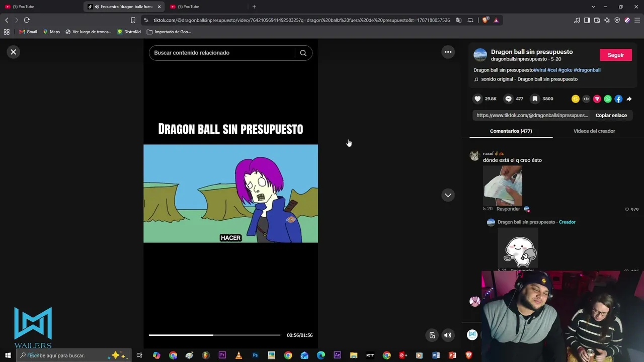Seek on the video progress bar
The width and height of the screenshot is (644, 362).
click(214, 335)
